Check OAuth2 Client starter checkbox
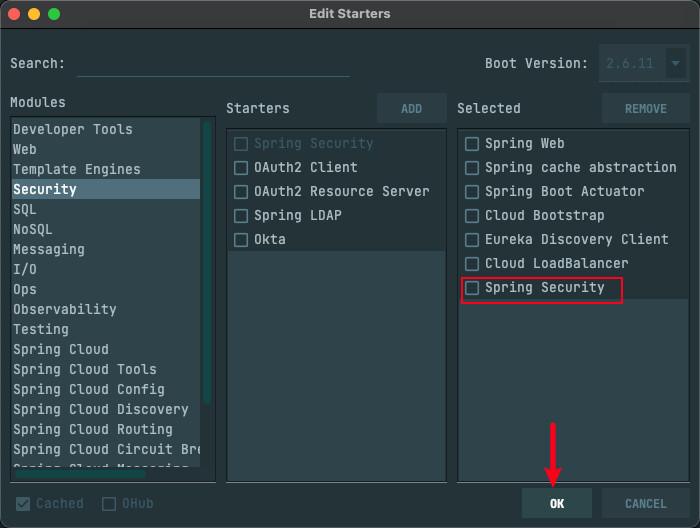 pos(241,168)
